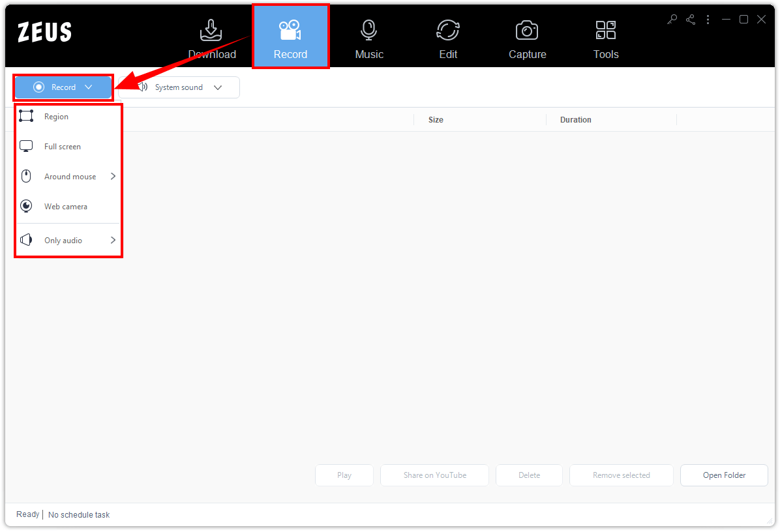This screenshot has width=780, height=532.
Task: Choose Only audio menu entry
Action: coord(68,240)
